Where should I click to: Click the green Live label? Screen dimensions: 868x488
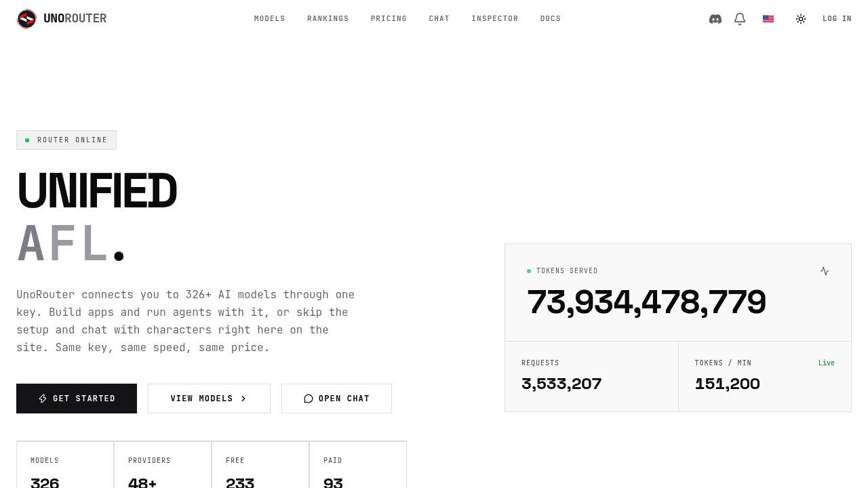(x=827, y=363)
